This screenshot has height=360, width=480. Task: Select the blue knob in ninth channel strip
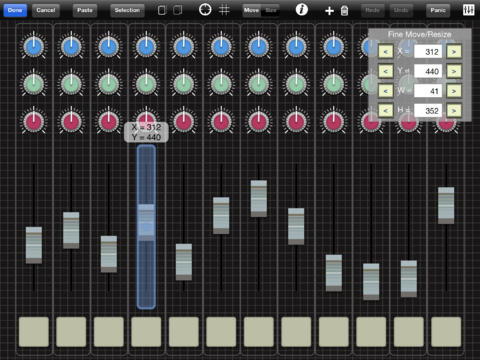click(334, 46)
